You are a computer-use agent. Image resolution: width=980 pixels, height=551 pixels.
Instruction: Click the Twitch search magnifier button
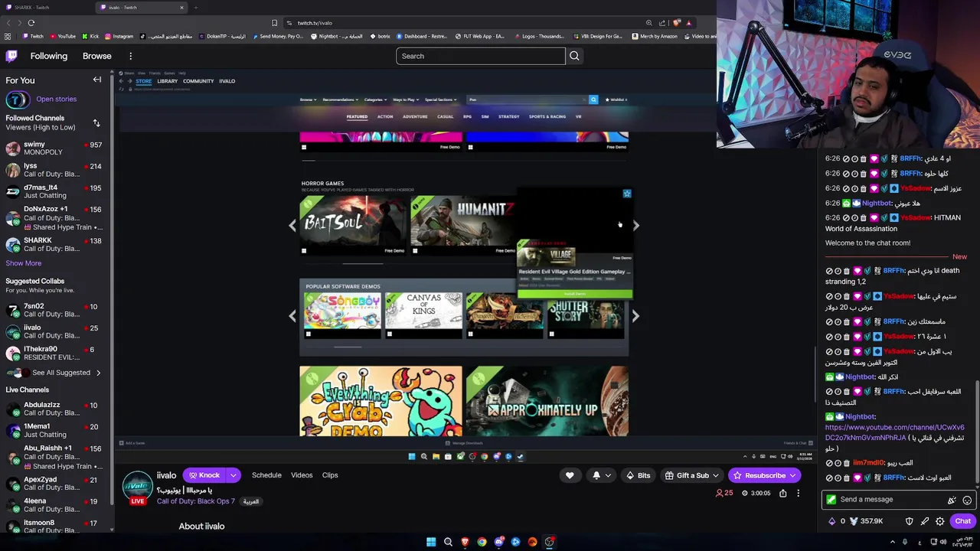pos(574,56)
